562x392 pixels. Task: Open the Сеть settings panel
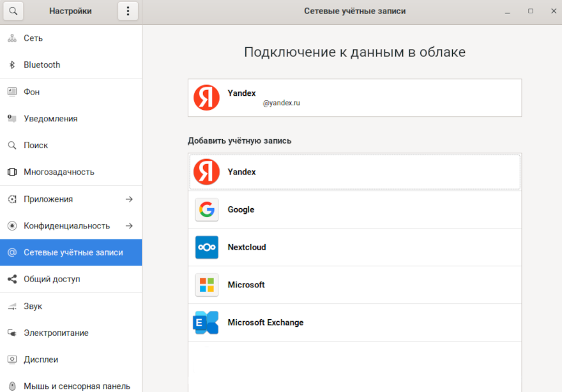pos(33,38)
